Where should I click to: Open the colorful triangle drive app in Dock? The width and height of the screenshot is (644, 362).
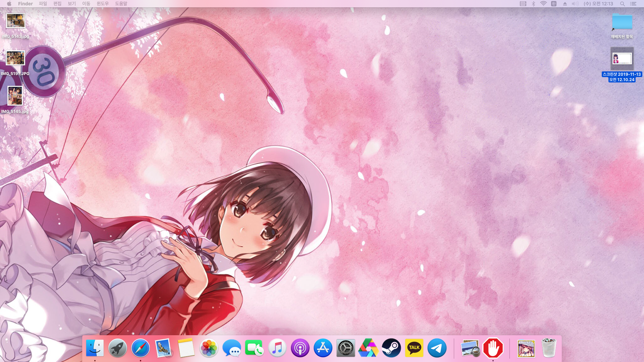[x=369, y=348]
